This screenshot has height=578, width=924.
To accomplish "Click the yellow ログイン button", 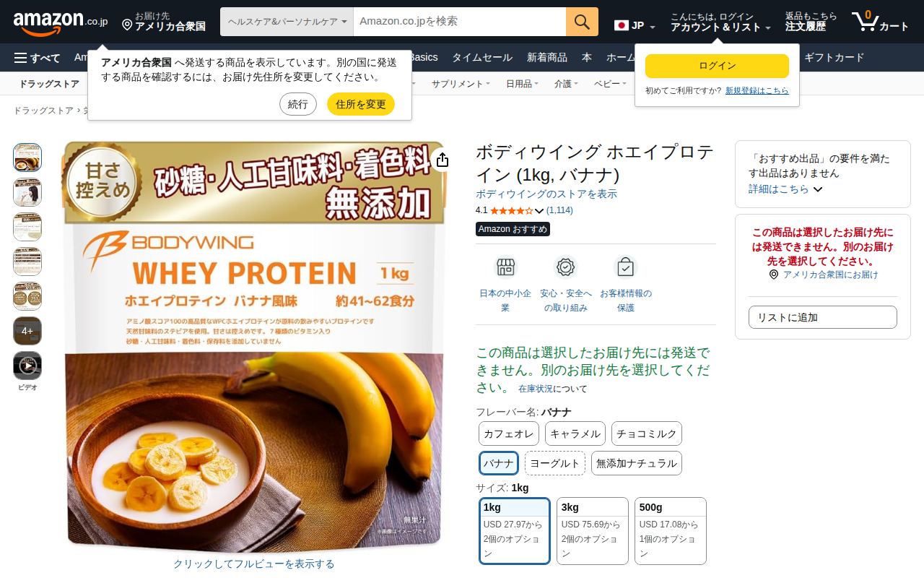I will 717,66.
